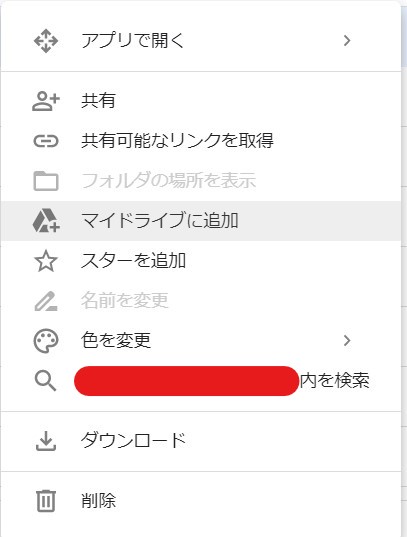The height and width of the screenshot is (537, 407).
Task: Click the magnifying glass search icon
Action: (45, 381)
